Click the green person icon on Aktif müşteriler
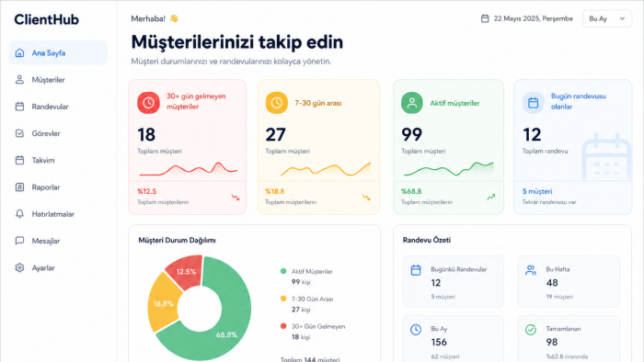 411,103
